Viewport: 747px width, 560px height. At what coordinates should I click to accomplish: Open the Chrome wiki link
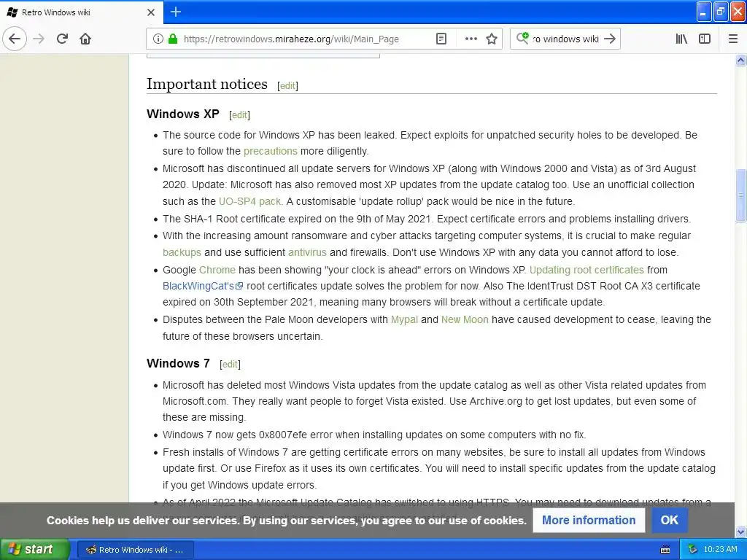[217, 270]
